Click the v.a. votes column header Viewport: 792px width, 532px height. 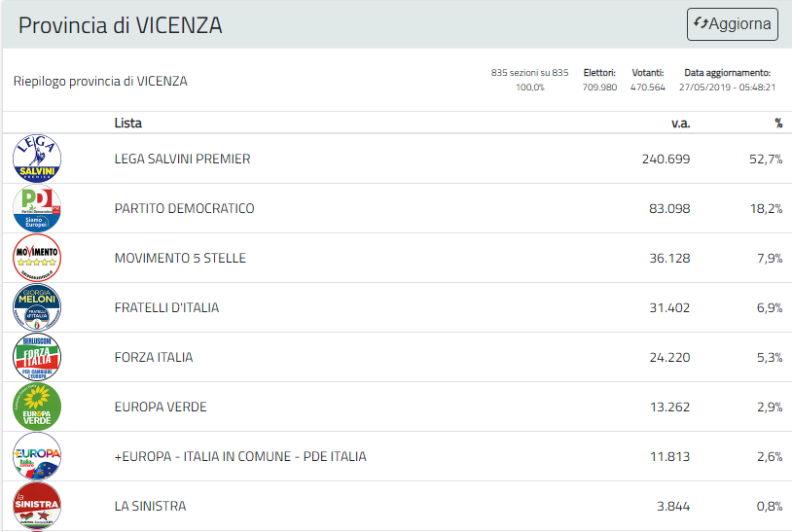tap(680, 123)
